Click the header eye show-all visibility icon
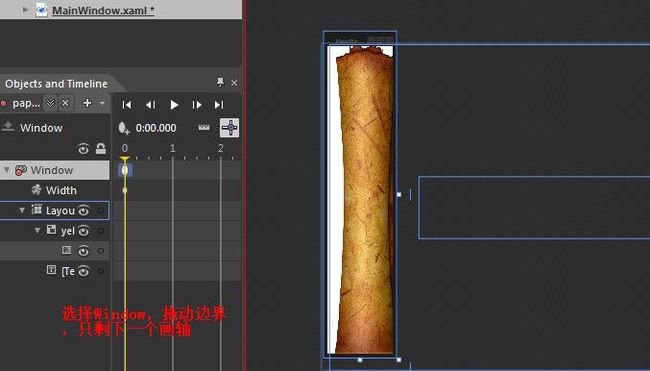Image resolution: width=650 pixels, height=371 pixels. tap(83, 149)
